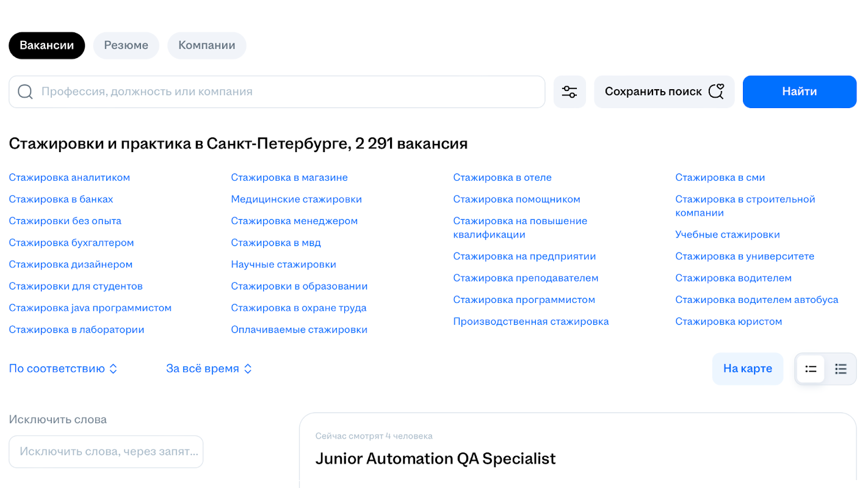This screenshot has height=488, width=868.
Task: Click the magnifier icon in search field
Action: 25,92
